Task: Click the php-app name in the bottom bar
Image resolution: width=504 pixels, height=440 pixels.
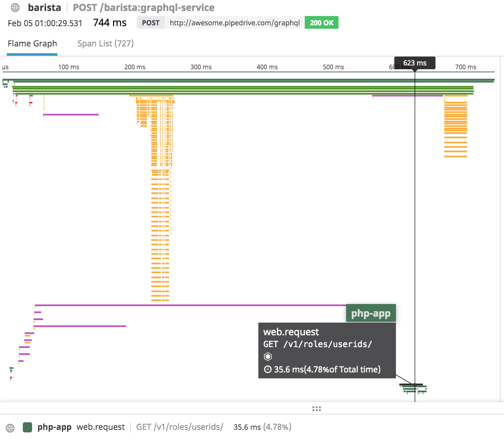Action: pyautogui.click(x=54, y=427)
